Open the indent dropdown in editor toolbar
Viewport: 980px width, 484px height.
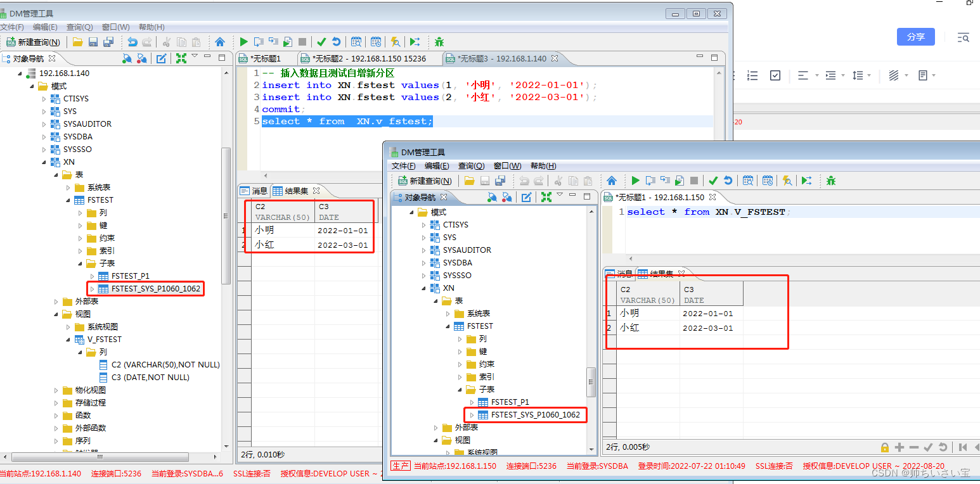click(835, 75)
